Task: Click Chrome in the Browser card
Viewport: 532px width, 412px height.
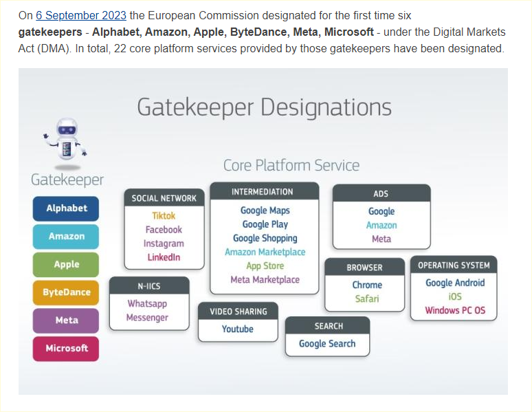Action: click(367, 285)
